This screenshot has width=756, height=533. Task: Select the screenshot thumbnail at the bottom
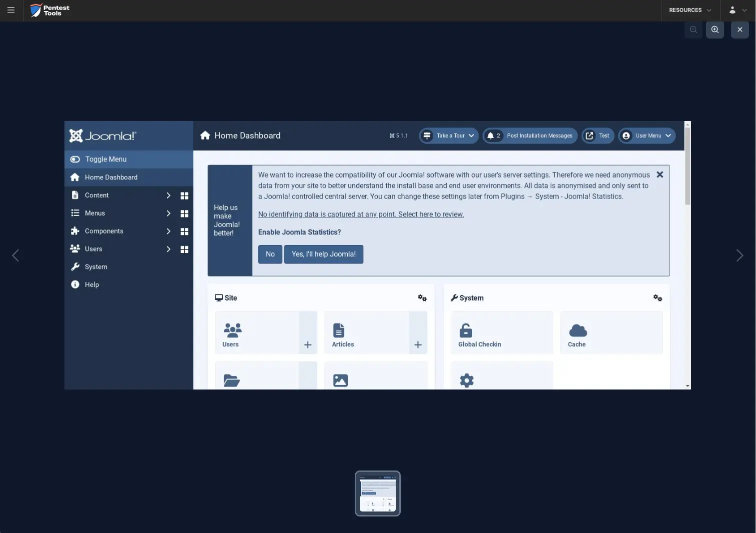coord(378,493)
